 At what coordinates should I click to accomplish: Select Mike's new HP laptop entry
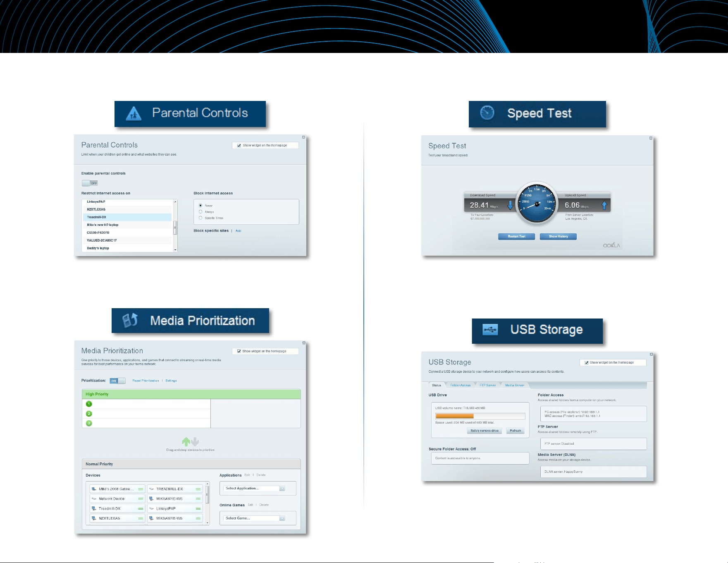(127, 225)
